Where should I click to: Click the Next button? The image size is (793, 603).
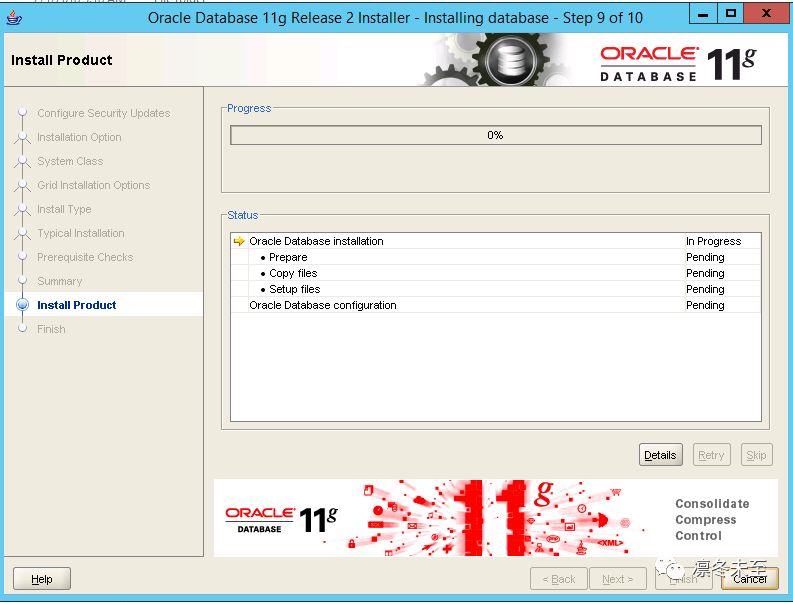coord(618,579)
